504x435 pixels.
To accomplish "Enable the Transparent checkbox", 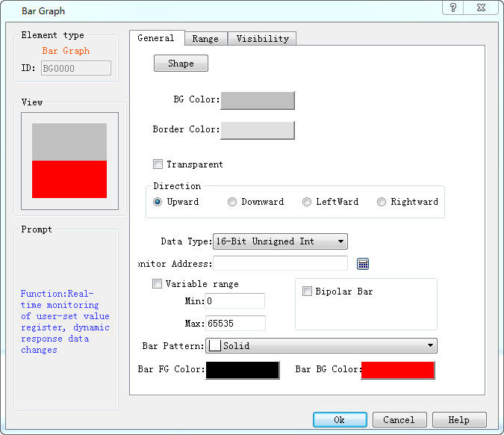I will [x=158, y=164].
